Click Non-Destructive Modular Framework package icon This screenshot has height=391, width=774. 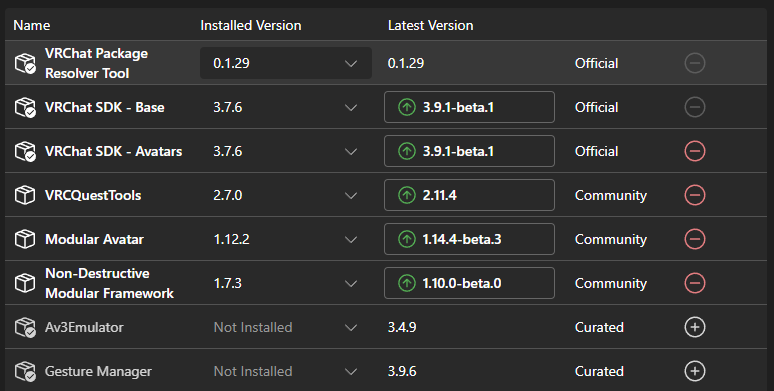coord(25,283)
